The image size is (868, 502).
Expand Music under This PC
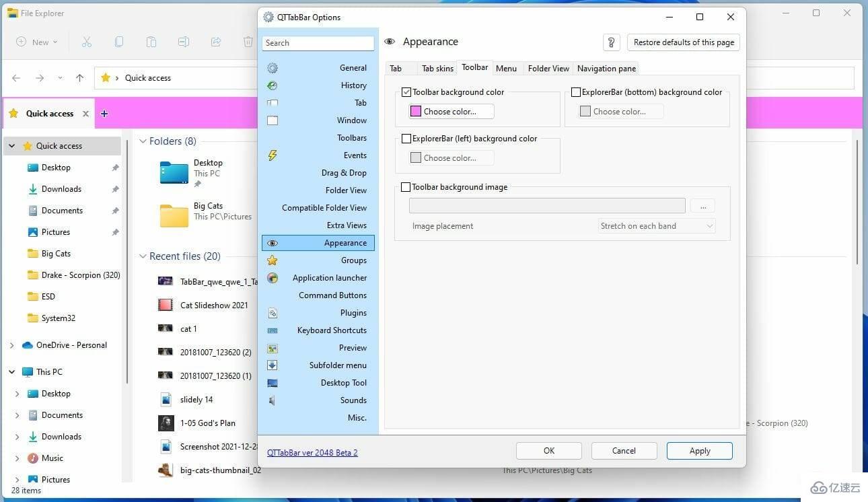point(17,458)
